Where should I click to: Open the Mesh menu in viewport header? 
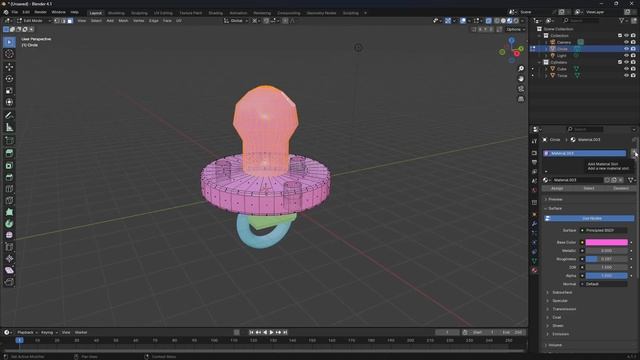[123, 21]
